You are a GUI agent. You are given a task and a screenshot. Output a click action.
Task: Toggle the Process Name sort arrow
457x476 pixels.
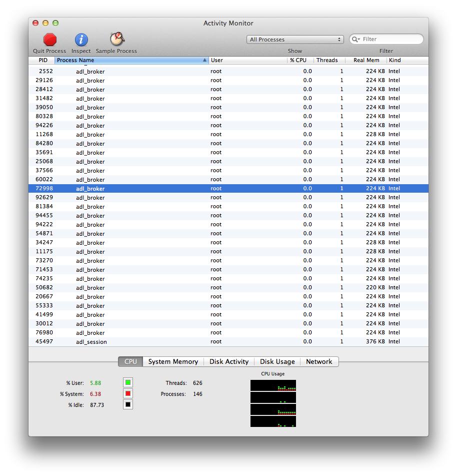click(x=204, y=60)
